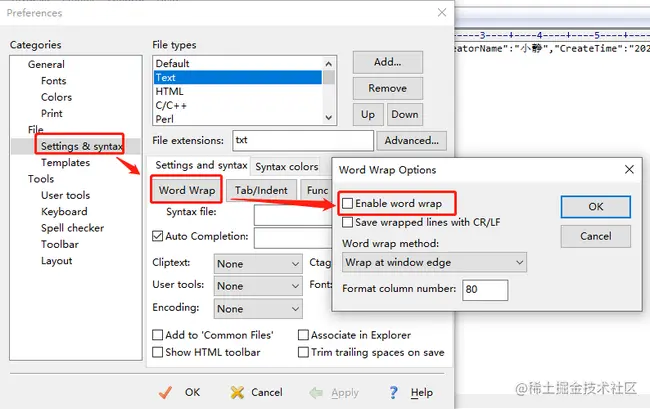Click the partially hidden Func button
Image resolution: width=650 pixels, height=409 pixels.
317,190
